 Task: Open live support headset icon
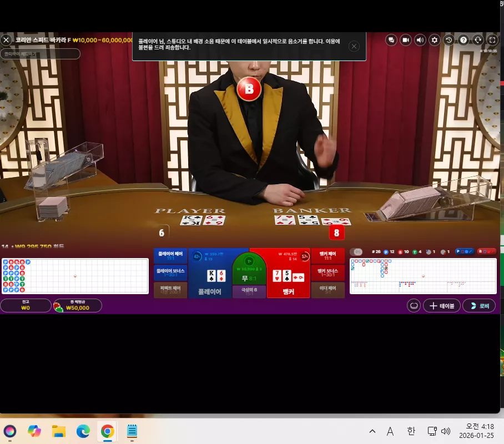478,40
